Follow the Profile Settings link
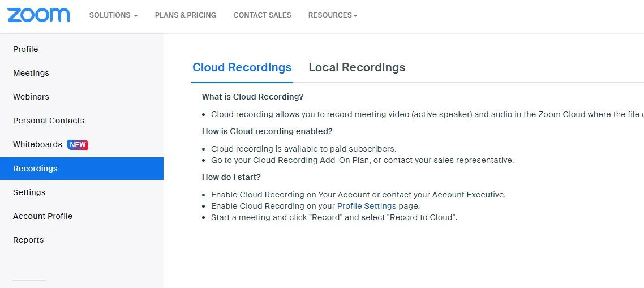 pyautogui.click(x=366, y=206)
